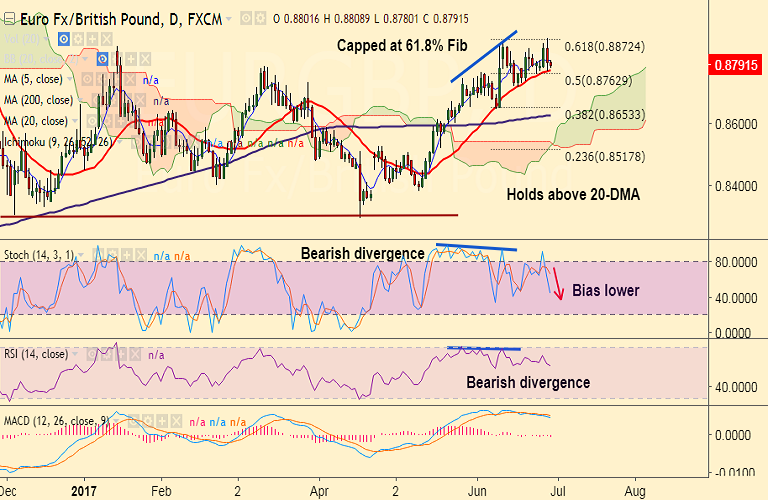Open the RSI indicator settings gear
This screenshot has height=500, width=768.
(107, 354)
